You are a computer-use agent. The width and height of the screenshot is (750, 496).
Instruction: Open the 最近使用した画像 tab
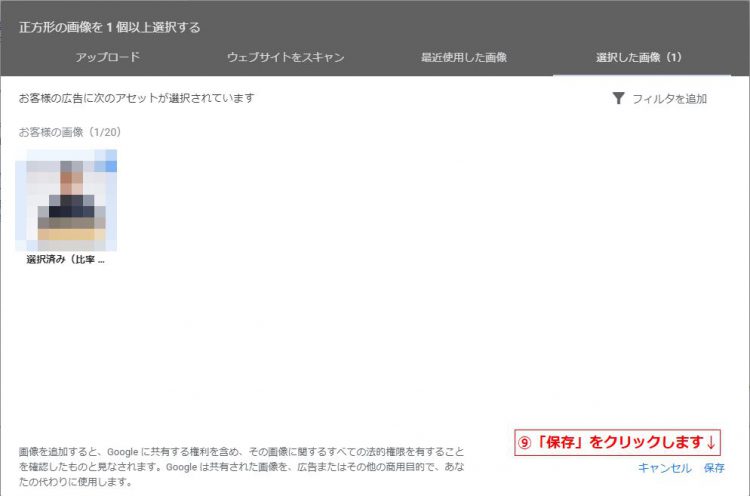coord(463,57)
